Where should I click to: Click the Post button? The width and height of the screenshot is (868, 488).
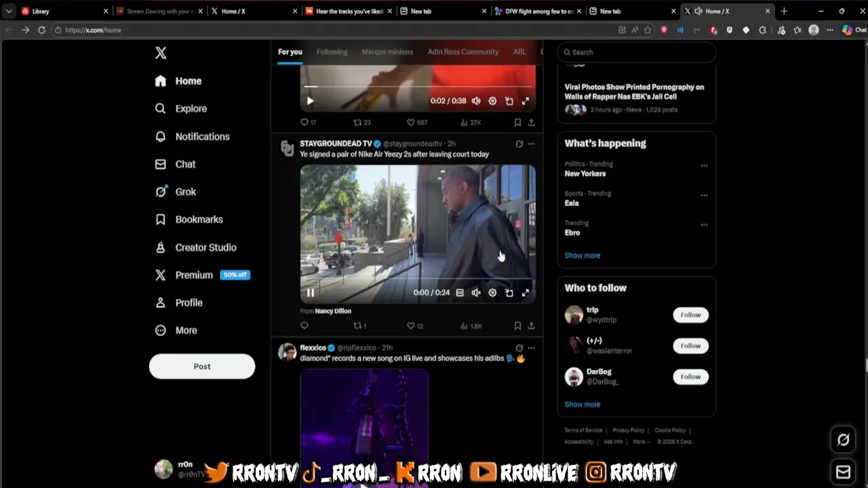(x=202, y=366)
